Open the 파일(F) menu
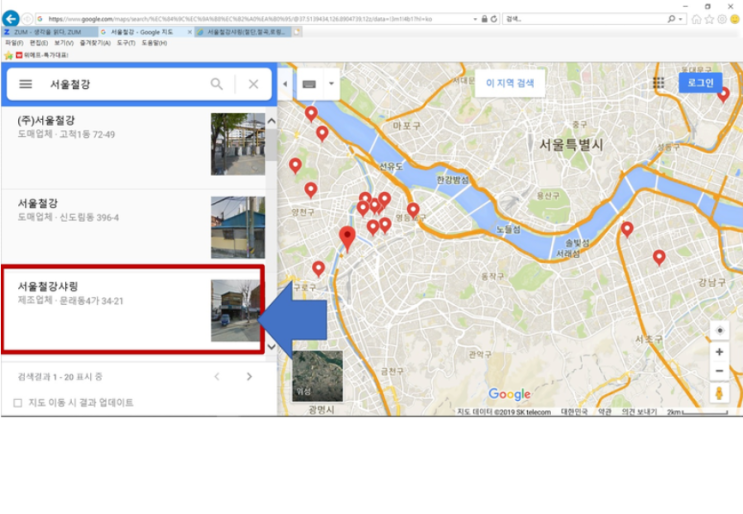The width and height of the screenshot is (743, 514). click(14, 43)
